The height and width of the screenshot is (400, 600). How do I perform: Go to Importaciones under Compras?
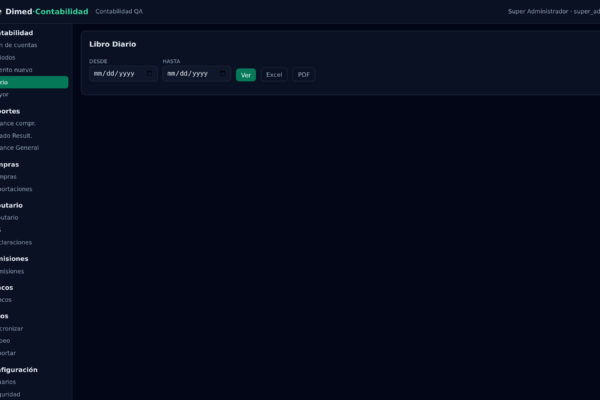tap(16, 189)
